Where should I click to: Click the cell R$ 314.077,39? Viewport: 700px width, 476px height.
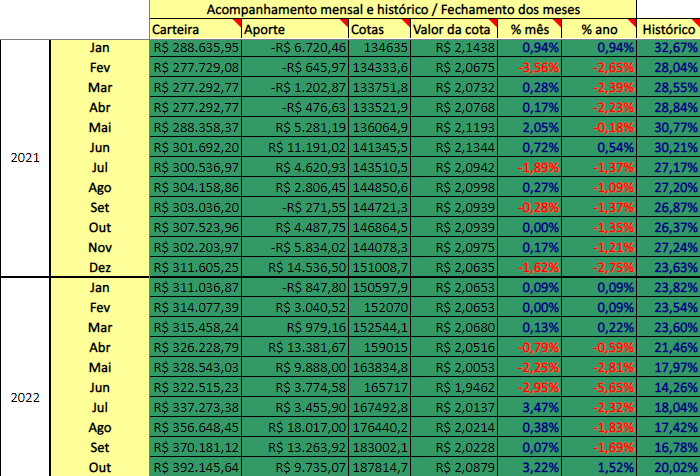196,308
